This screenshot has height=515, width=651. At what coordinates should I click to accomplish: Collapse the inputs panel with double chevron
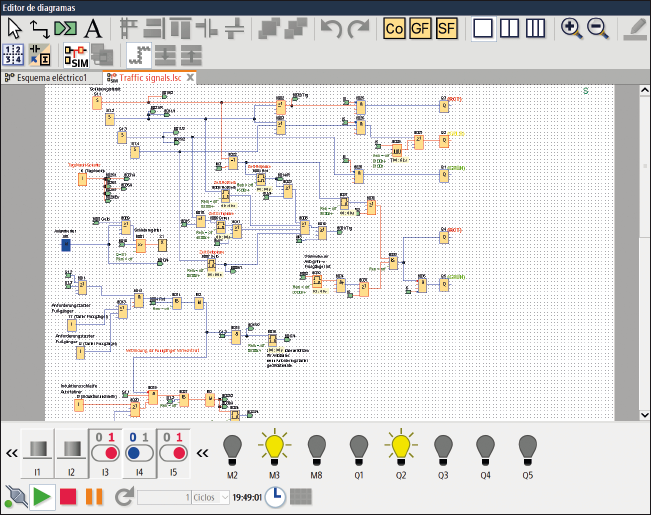[11, 453]
